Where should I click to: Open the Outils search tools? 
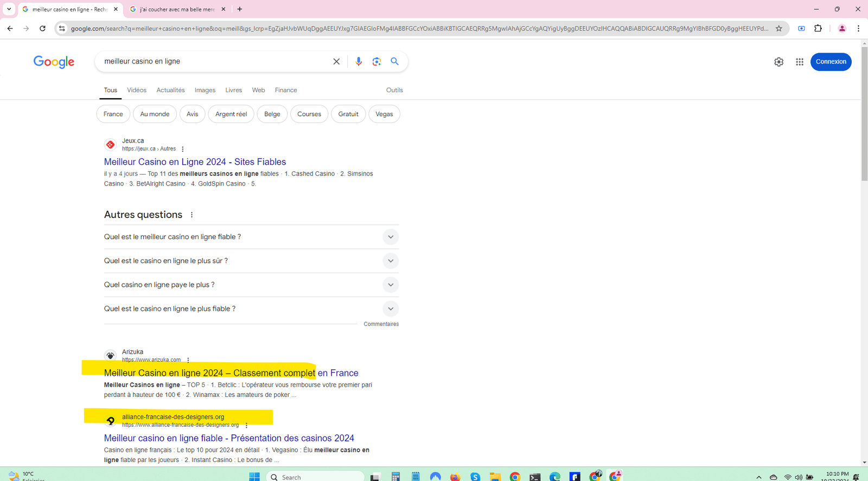[394, 90]
